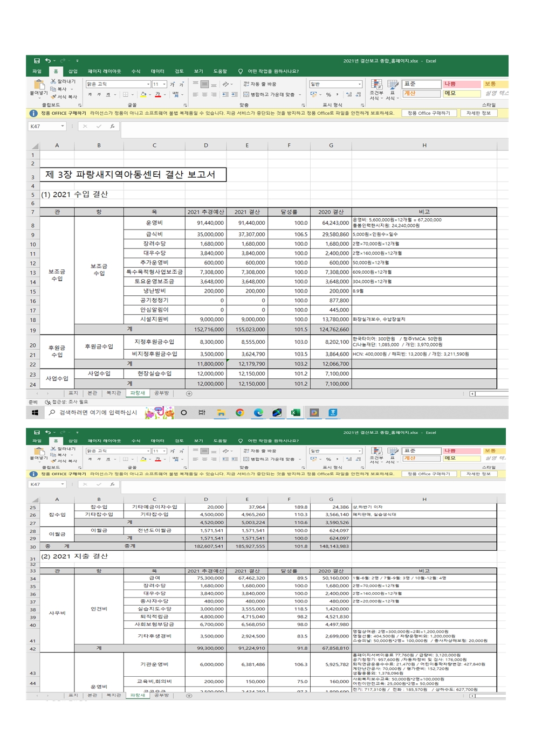
Task: Click 자세한 정보 button in lower Excel window
Action: 478,474
